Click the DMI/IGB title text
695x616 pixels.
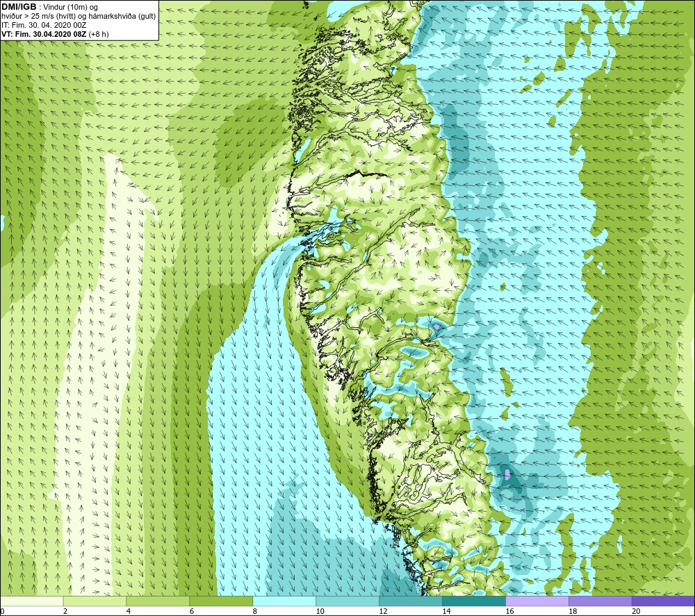[x=19, y=7]
